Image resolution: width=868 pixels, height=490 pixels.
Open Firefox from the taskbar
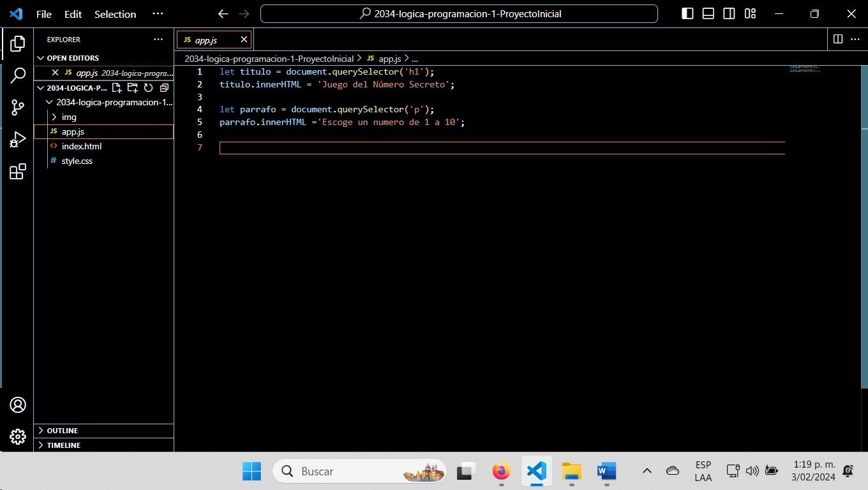coord(502,471)
